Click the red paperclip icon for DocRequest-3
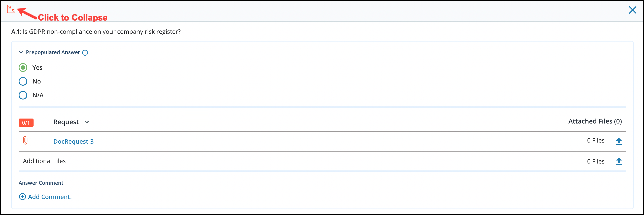This screenshot has height=215, width=644. click(x=25, y=140)
